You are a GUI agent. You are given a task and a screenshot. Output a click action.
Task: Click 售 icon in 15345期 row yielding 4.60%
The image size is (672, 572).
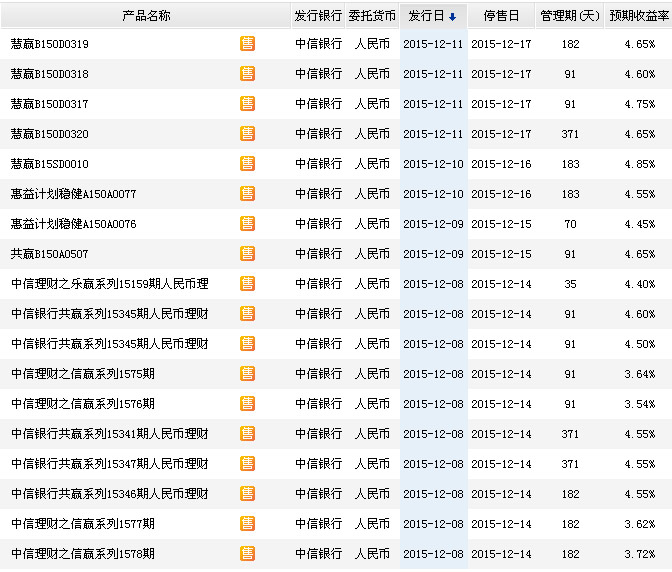point(247,314)
